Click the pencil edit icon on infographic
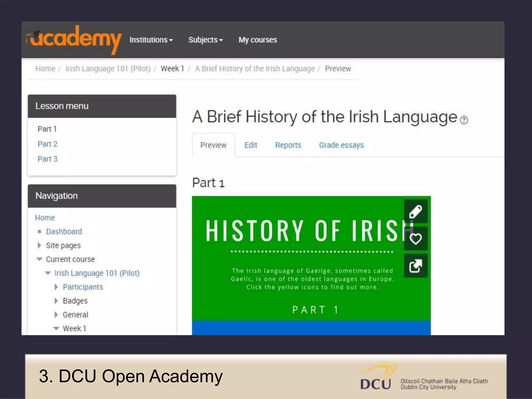The height and width of the screenshot is (399, 532). pos(416,211)
